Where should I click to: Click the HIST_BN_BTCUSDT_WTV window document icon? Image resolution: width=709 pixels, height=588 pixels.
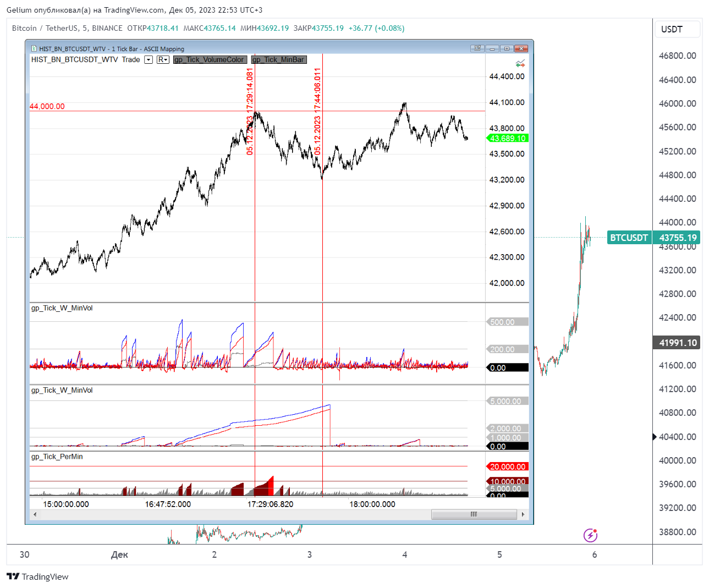[34, 48]
